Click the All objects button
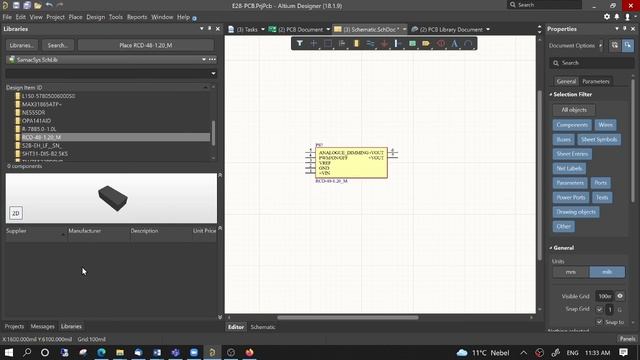The width and height of the screenshot is (640, 360). pos(574,110)
